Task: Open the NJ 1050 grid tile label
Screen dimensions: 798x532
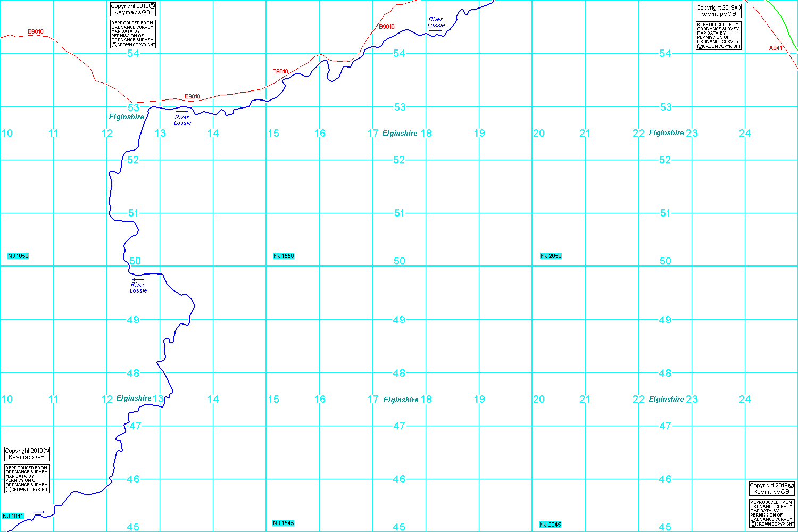Action: (x=18, y=256)
